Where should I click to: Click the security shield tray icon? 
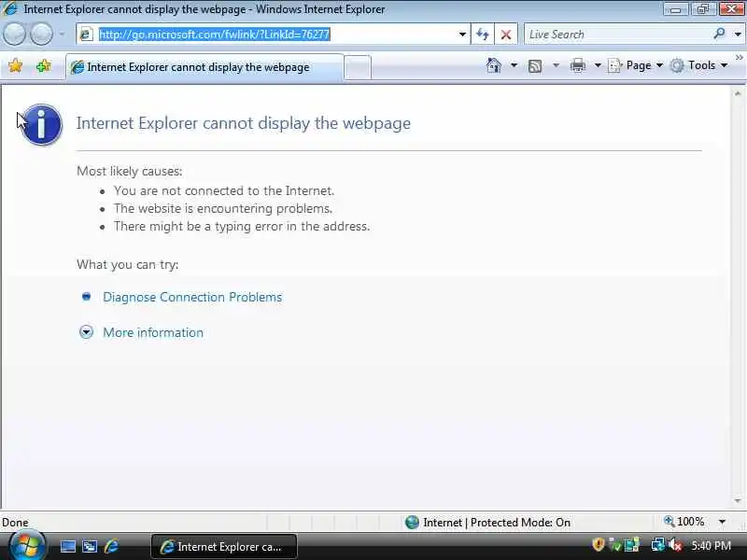(x=598, y=545)
